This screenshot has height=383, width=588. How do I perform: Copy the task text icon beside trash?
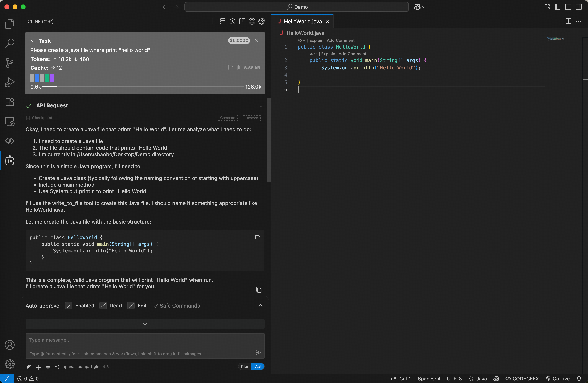click(230, 67)
